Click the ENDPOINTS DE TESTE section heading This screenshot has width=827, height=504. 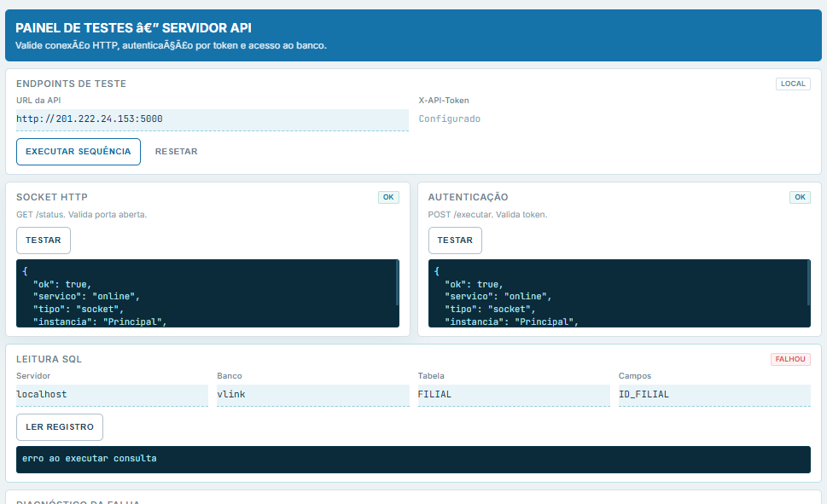(71, 84)
